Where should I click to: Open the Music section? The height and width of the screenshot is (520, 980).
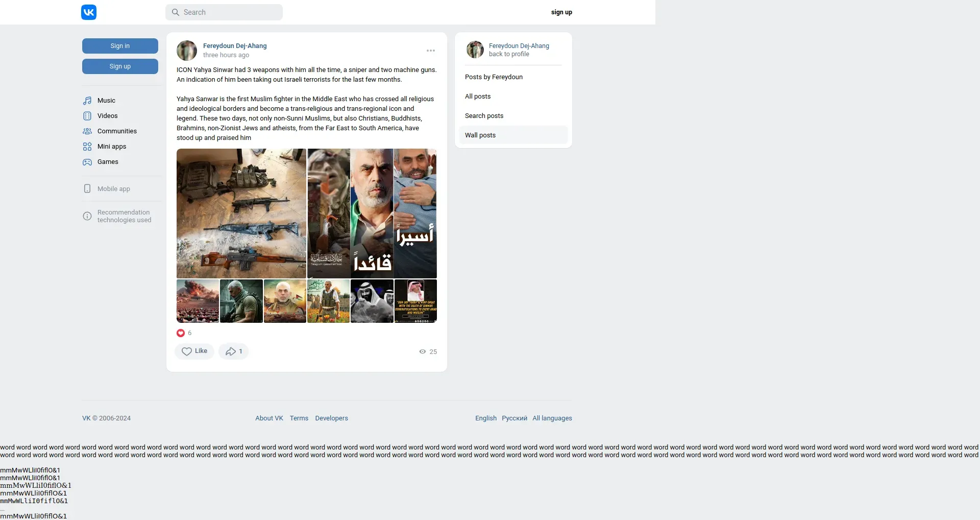coord(106,101)
